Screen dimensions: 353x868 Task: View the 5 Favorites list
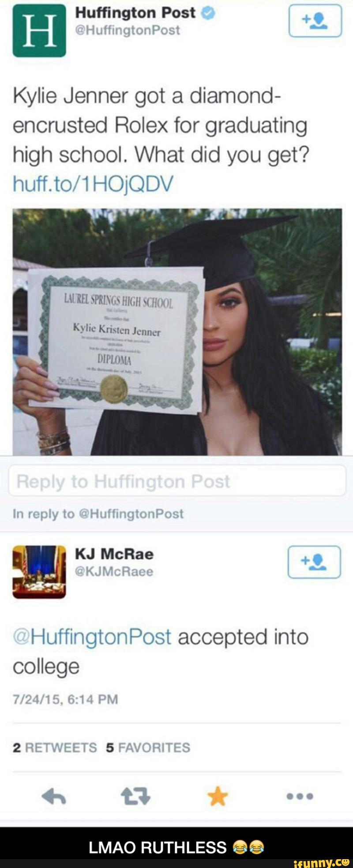tap(148, 748)
